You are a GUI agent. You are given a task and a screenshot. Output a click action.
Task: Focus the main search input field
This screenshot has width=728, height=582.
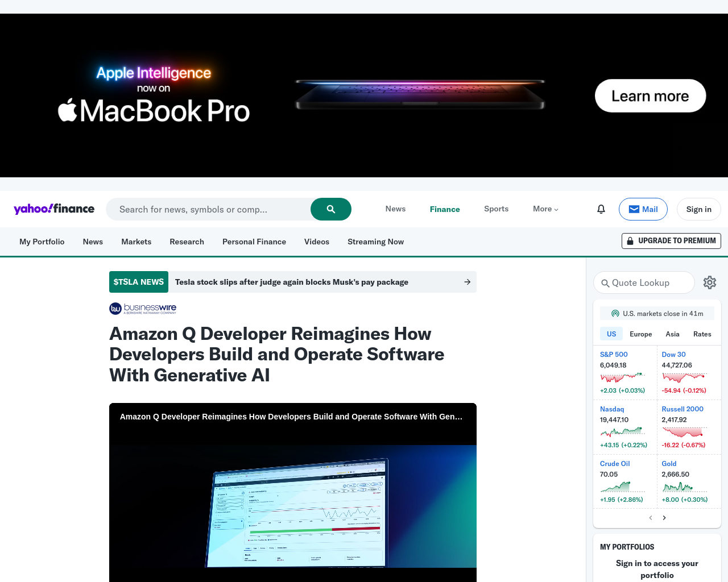[208, 209]
